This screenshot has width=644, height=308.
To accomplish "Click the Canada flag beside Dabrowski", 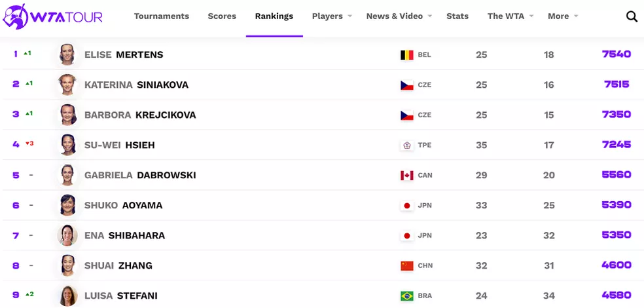I will [407, 176].
